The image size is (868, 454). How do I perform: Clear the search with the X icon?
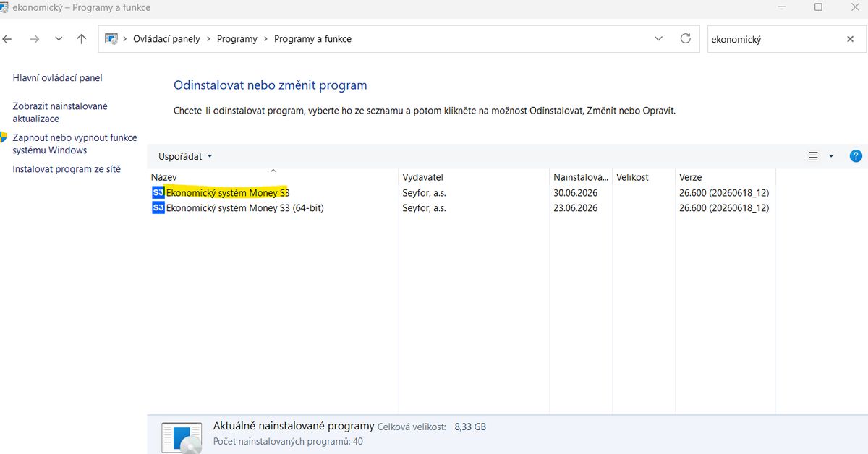[x=851, y=39]
